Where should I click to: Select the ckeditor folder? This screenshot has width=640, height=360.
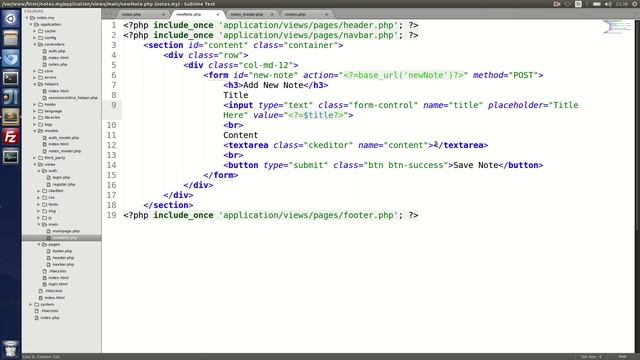56,191
